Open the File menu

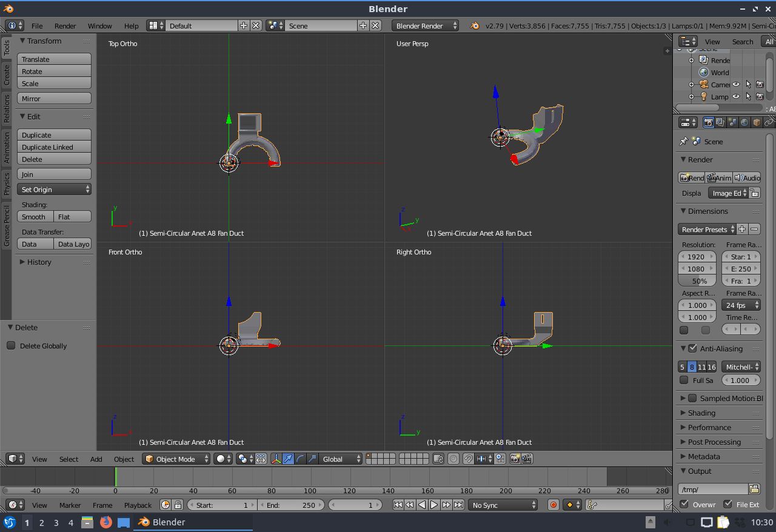(37, 25)
